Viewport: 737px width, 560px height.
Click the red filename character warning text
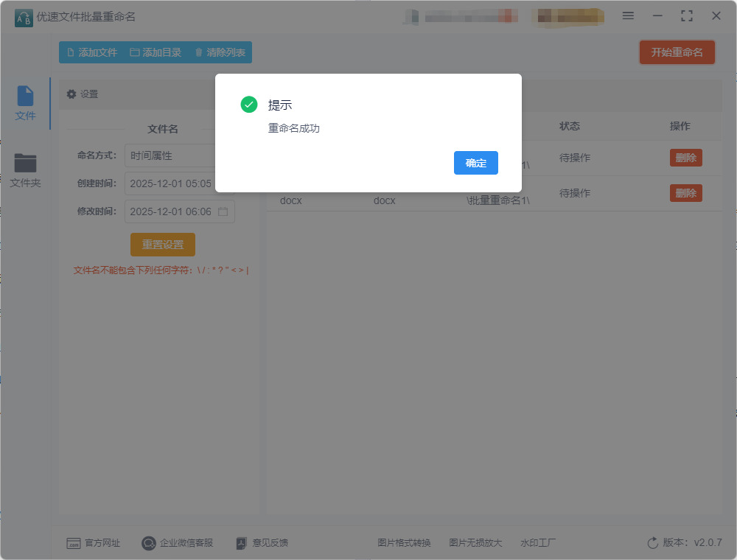[x=161, y=270]
